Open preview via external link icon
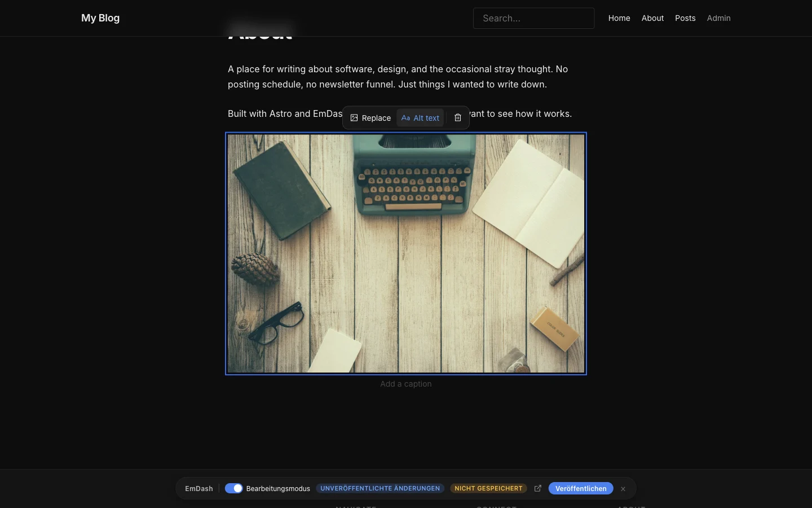 (538, 488)
